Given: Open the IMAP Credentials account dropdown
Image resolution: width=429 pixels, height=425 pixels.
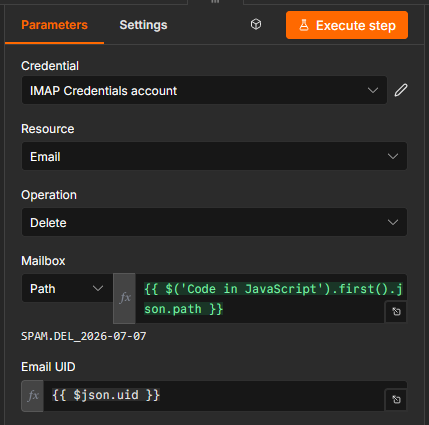Looking at the screenshot, I should pos(204,90).
